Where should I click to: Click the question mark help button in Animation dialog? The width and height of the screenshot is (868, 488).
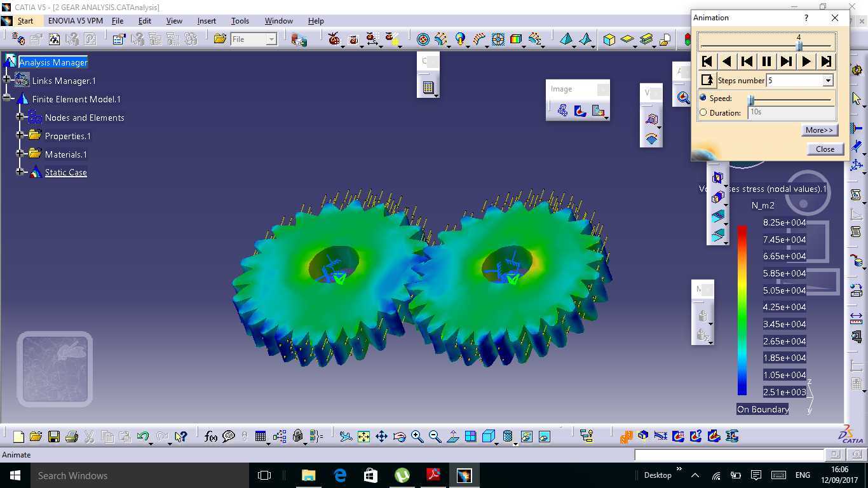806,18
